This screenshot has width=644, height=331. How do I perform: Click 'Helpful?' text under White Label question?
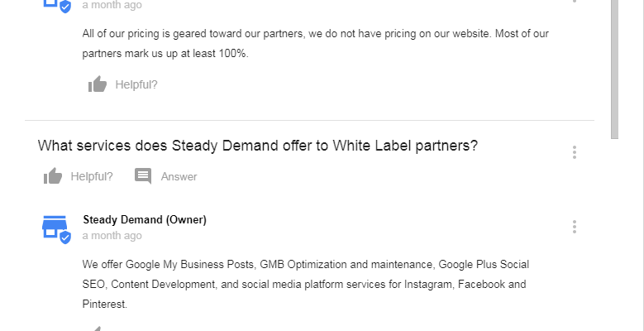(x=92, y=176)
